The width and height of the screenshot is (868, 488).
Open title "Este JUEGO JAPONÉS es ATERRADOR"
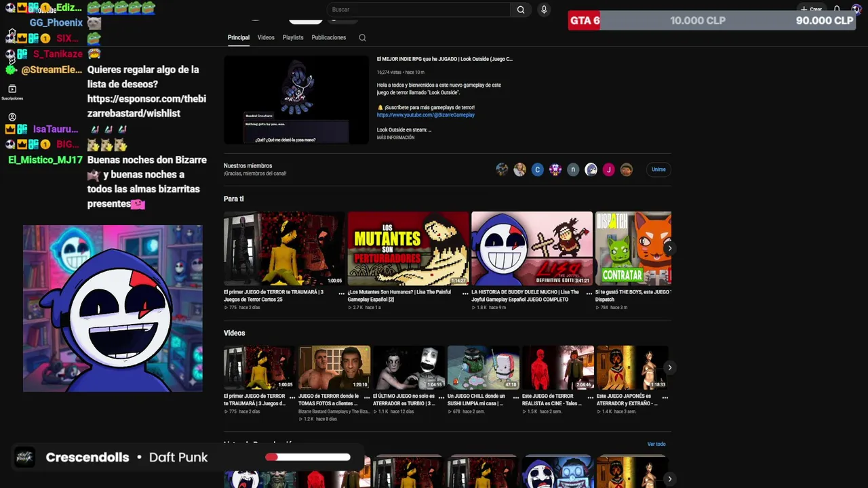(x=627, y=400)
